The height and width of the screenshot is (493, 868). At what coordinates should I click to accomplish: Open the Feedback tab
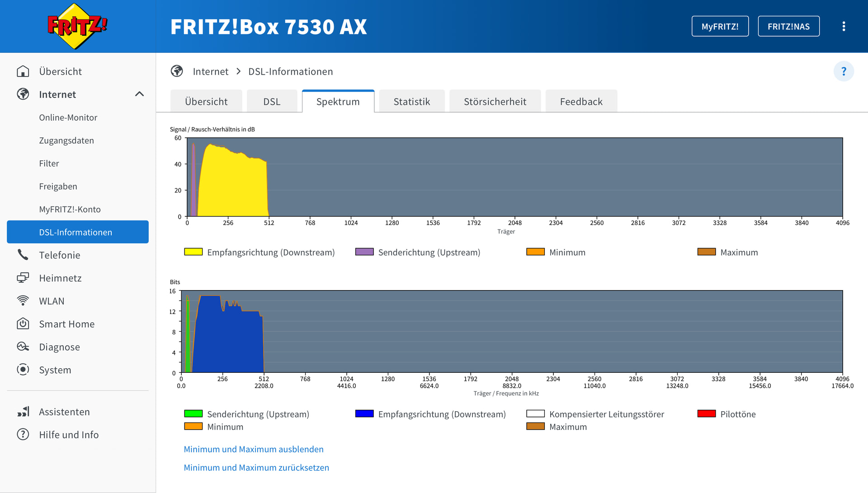(581, 101)
